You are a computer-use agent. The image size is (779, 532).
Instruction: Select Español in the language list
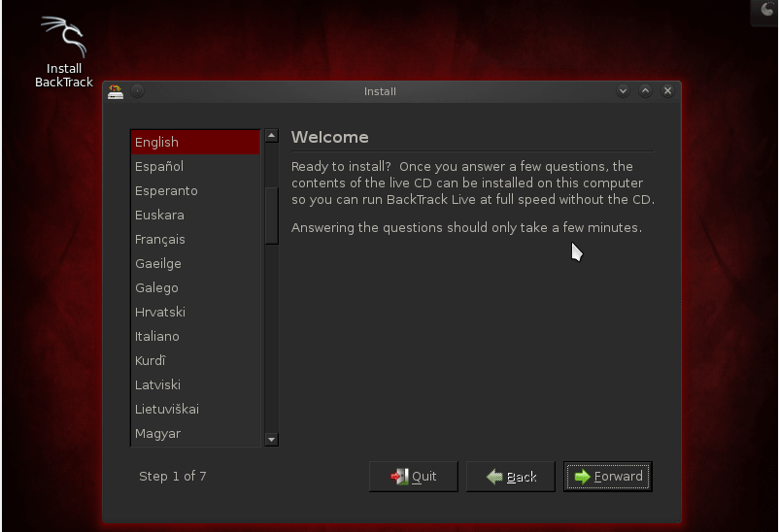(195, 166)
